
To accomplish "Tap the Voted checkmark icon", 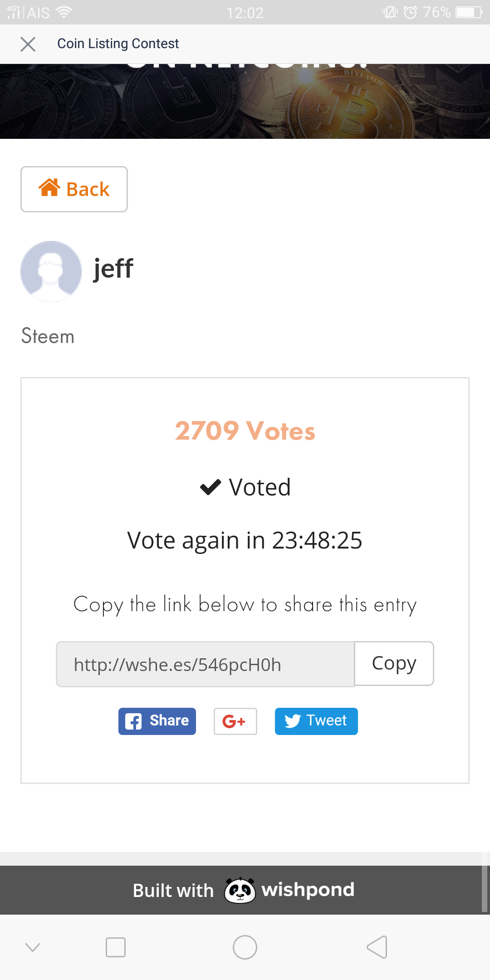I will pyautogui.click(x=211, y=487).
